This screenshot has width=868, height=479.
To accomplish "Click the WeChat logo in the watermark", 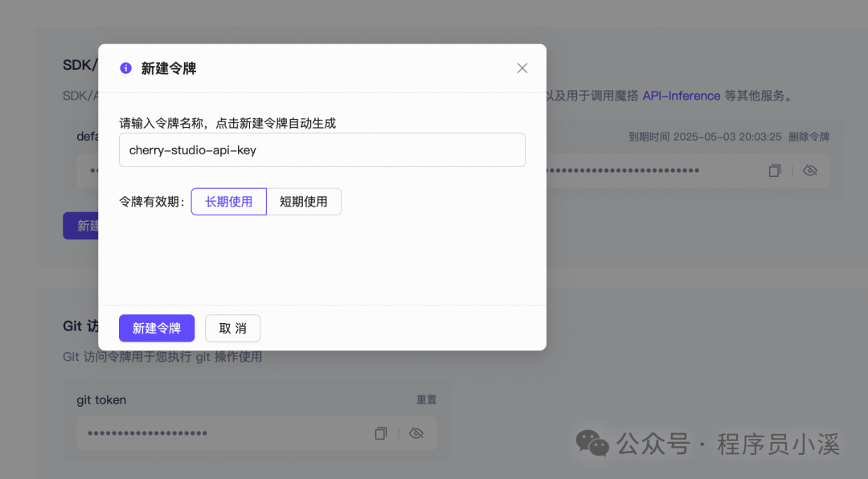I will click(x=592, y=443).
